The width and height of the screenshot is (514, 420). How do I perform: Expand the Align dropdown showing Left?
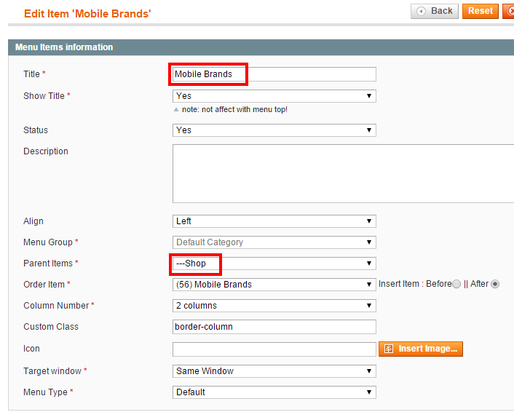[x=274, y=221]
